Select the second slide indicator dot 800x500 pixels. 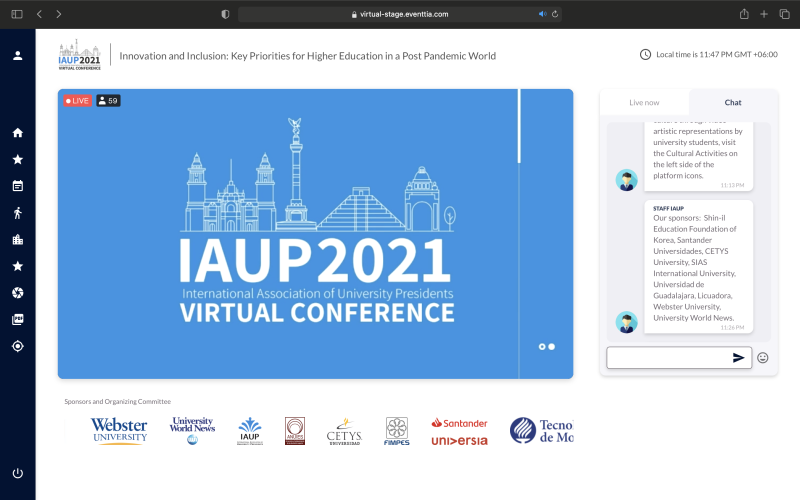pyautogui.click(x=552, y=346)
